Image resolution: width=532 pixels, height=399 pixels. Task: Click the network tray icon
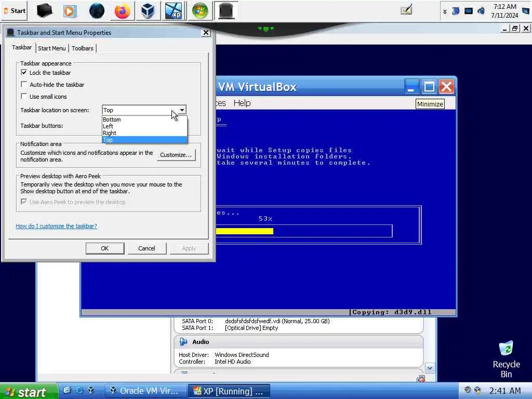pos(456,11)
